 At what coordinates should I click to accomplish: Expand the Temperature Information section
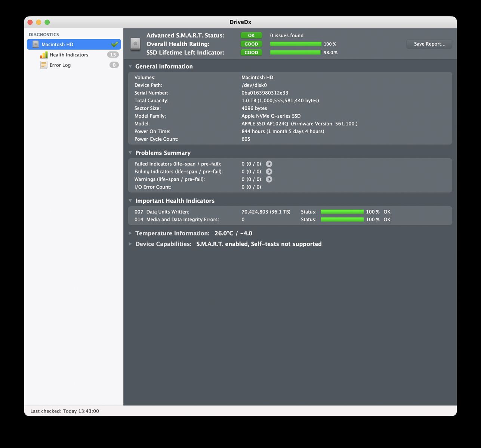[x=130, y=233]
